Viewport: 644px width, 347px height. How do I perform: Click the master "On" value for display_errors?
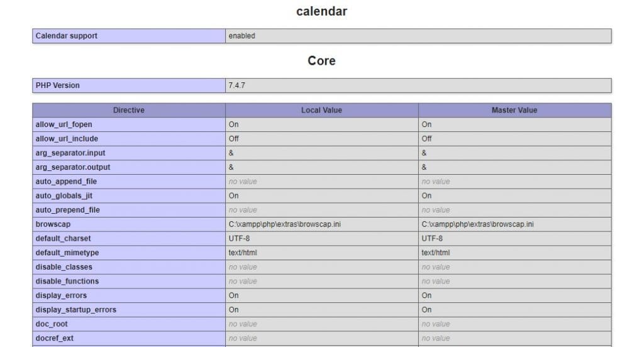[427, 295]
